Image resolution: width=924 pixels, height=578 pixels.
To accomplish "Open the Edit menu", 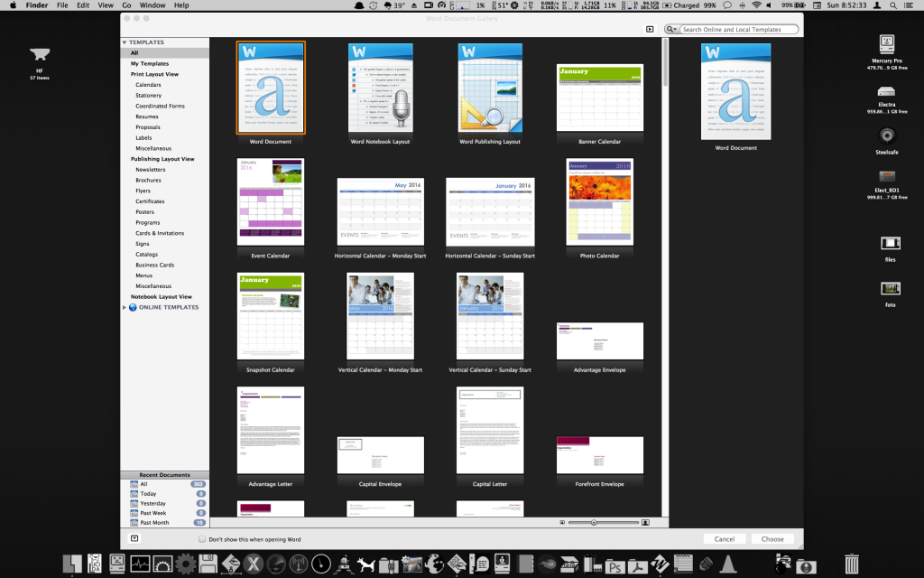I will tap(83, 5).
